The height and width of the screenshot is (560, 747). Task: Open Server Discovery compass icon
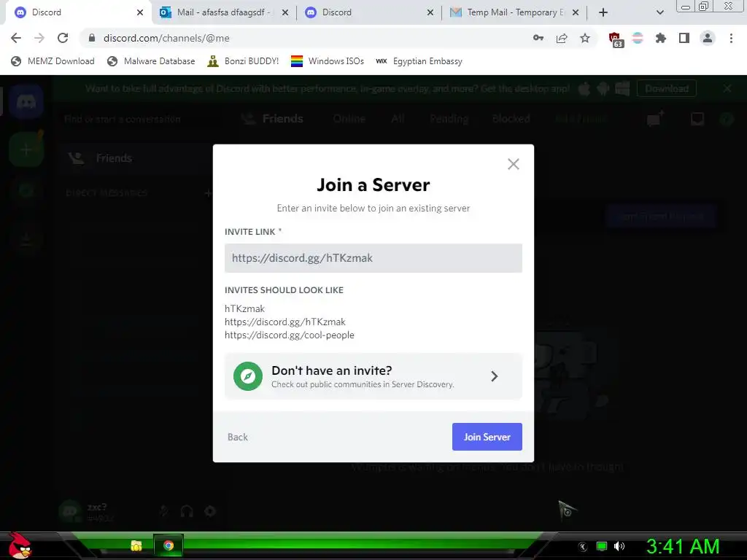248,376
